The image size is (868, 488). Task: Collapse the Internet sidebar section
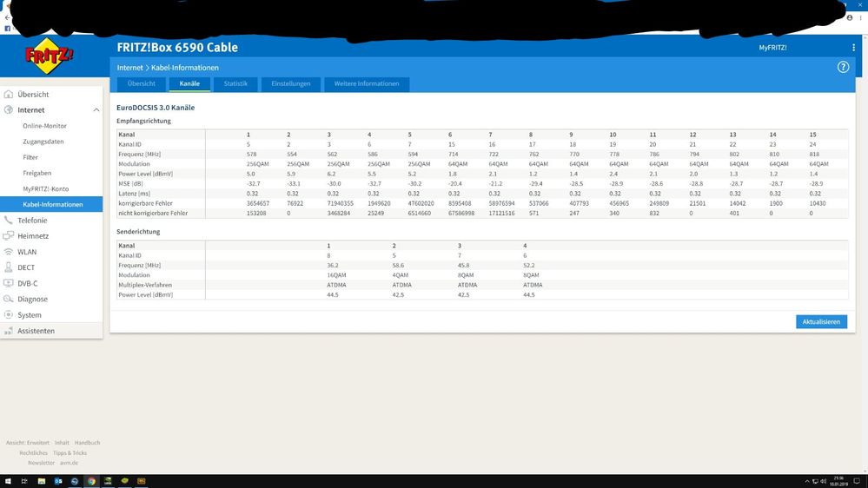tap(96, 110)
